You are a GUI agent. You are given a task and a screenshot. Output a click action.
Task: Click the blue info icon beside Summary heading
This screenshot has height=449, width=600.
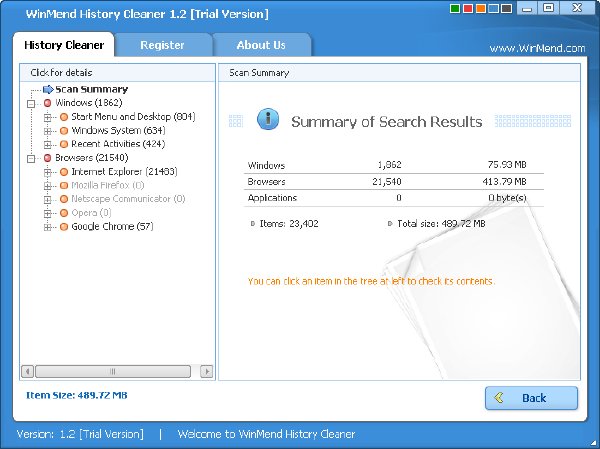[x=268, y=119]
